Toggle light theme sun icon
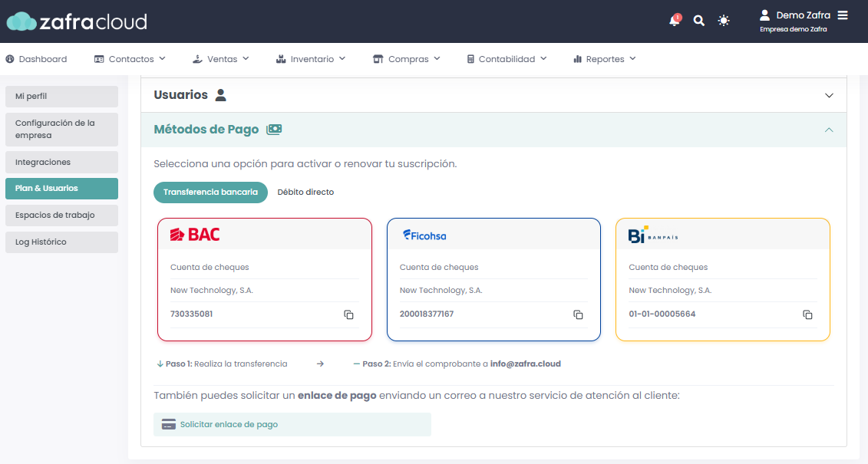Viewport: 868px width, 464px height. (724, 21)
